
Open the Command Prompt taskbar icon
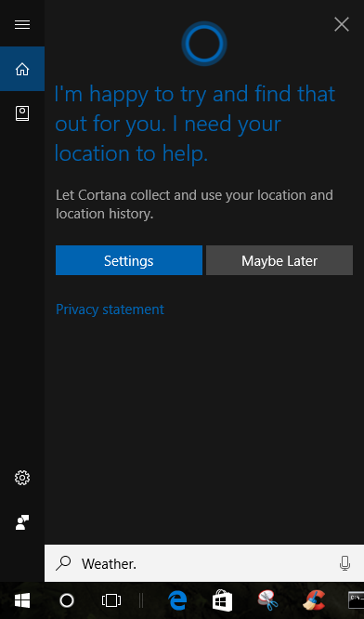tap(356, 600)
